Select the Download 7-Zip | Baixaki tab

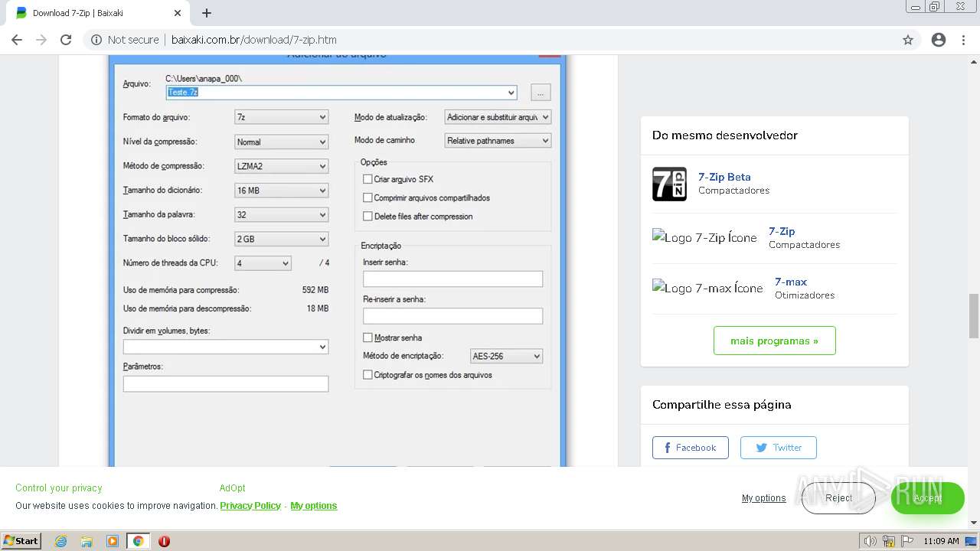point(100,13)
